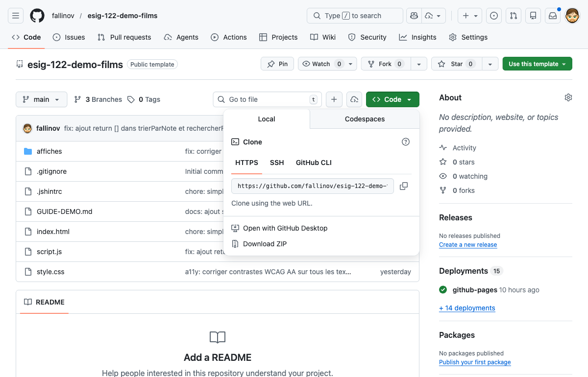Image resolution: width=588 pixels, height=377 pixels.
Task: Copy the HTTPS clone URL
Action: [404, 186]
